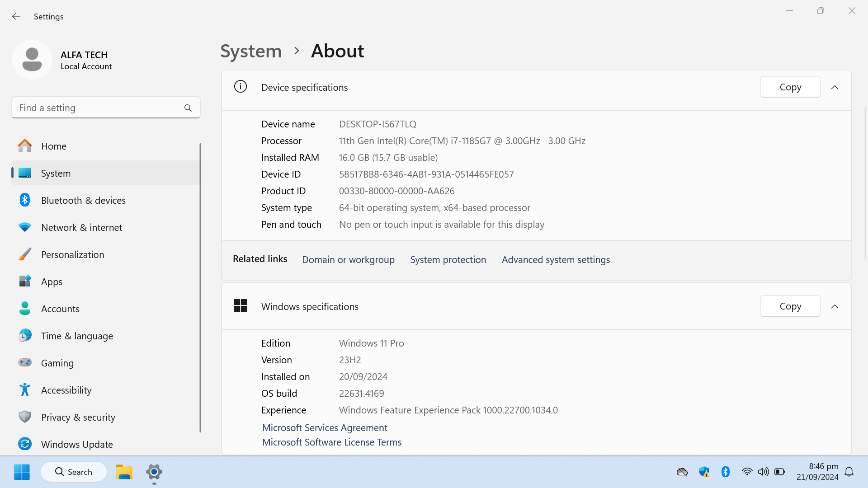The image size is (868, 488).
Task: Open the Domain or workgroup link
Action: coord(348,259)
